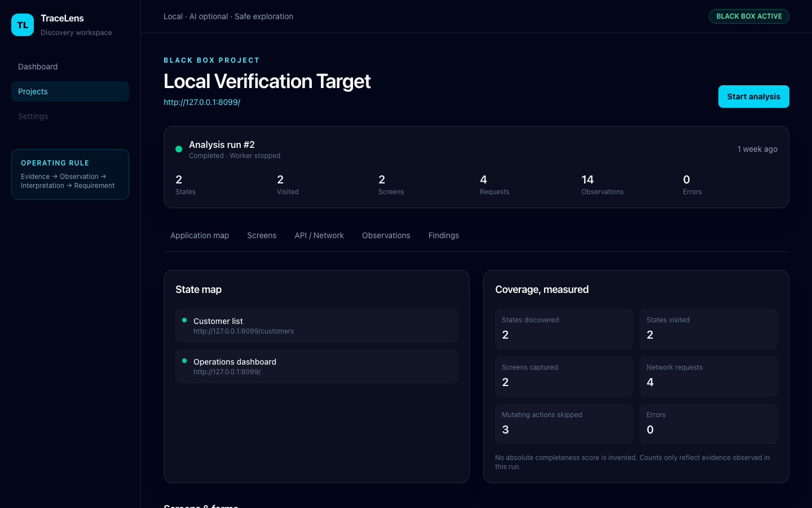Click the 'Completed · Worker stopped' status text
Screen dimensions: 812x508
click(x=235, y=156)
